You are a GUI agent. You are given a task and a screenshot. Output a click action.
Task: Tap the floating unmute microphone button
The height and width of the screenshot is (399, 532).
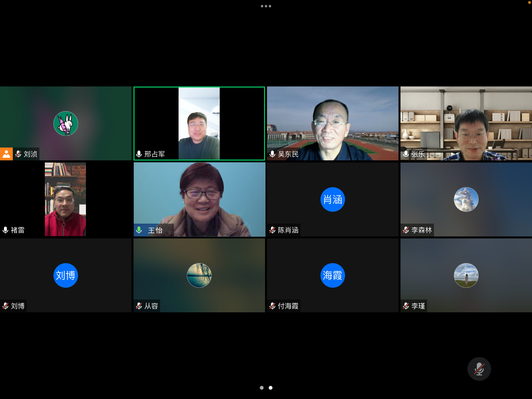pyautogui.click(x=479, y=369)
